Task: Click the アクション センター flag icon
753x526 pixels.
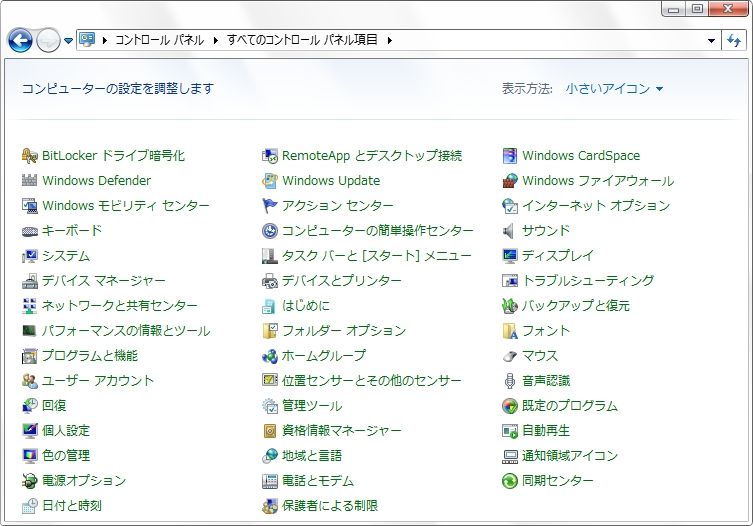Action: coord(270,206)
